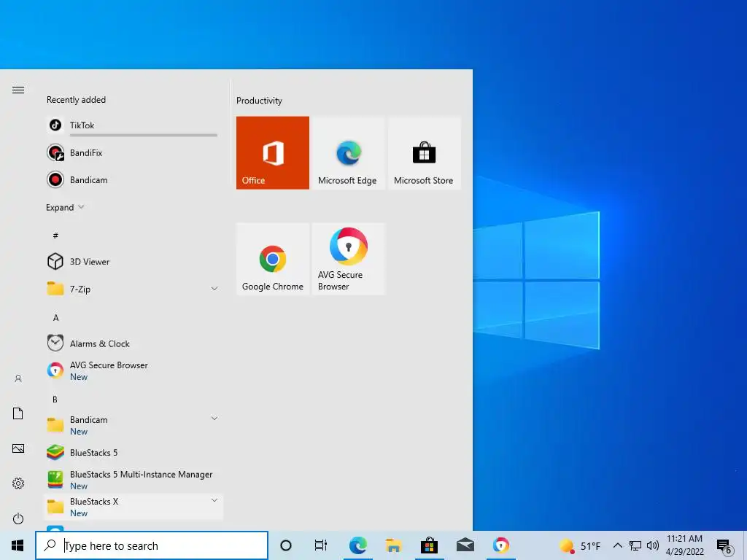The width and height of the screenshot is (747, 560).
Task: Launch the AVG Secure Browser tile
Action: (348, 259)
